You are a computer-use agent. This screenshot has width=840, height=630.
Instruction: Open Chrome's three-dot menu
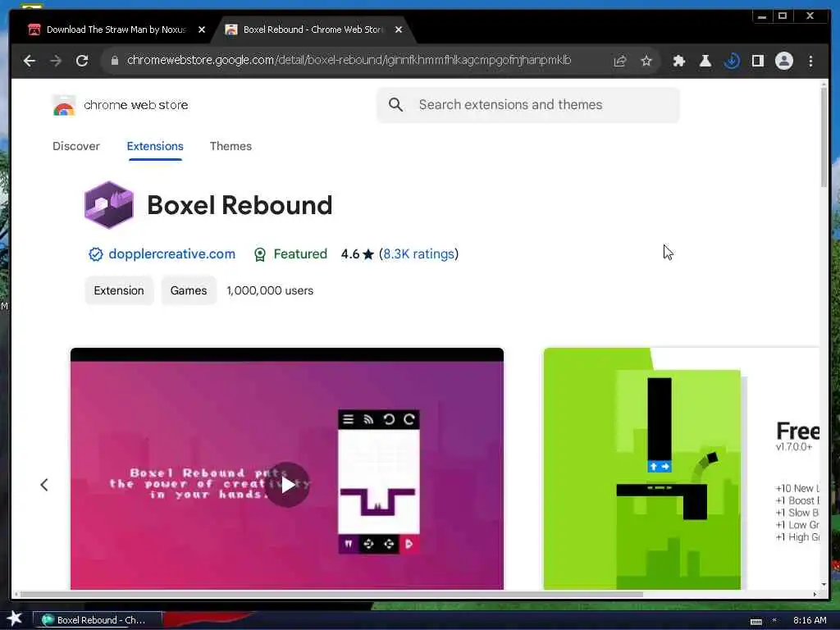point(810,61)
